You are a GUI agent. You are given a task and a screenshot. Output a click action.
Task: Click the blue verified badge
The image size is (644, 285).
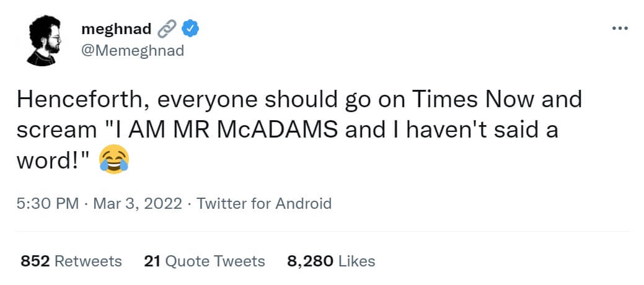pos(189,28)
